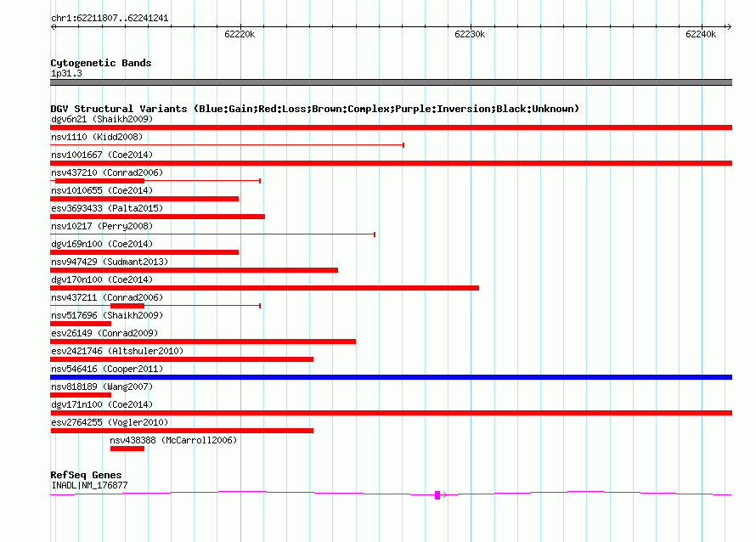Click the small red bar of nsv438388
Screen dimensions: 756x542
pyautogui.click(x=127, y=449)
